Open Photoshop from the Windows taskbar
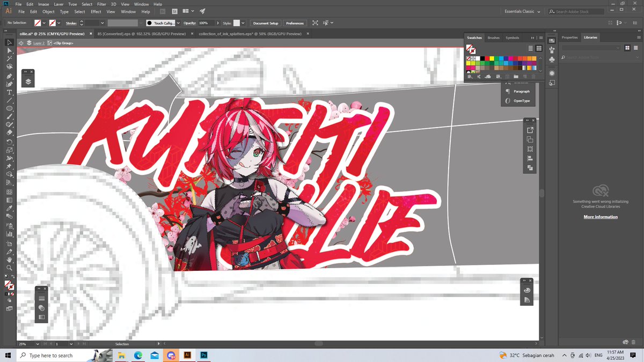Viewport: 644px width, 362px height. [204, 355]
